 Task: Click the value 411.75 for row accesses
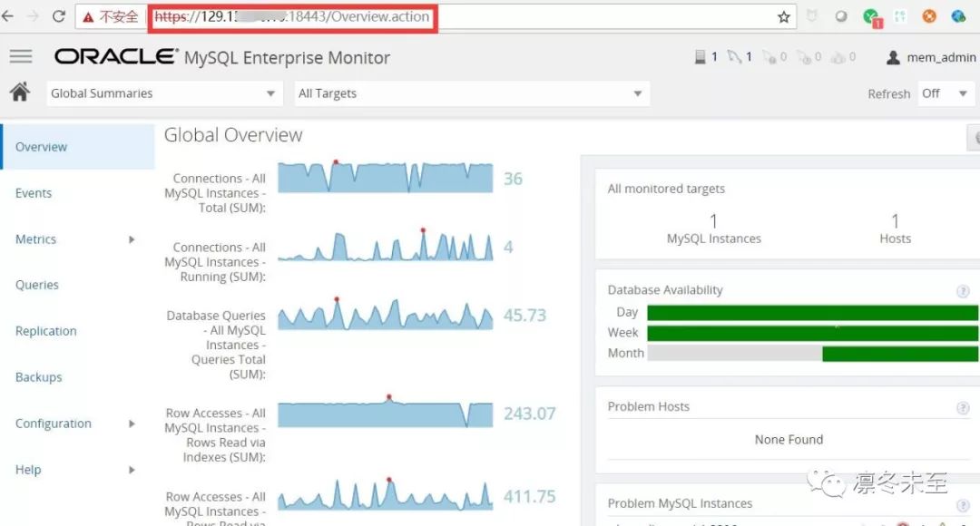tap(529, 497)
